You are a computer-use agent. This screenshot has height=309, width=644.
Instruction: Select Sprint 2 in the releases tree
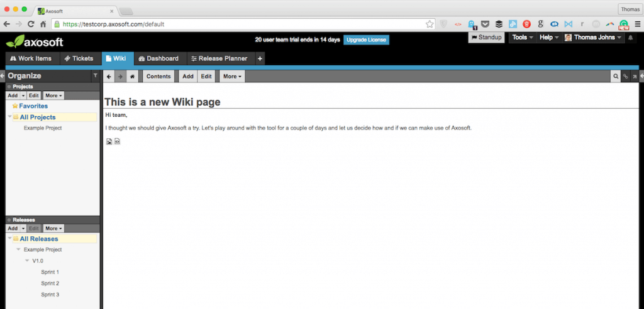[x=50, y=283]
